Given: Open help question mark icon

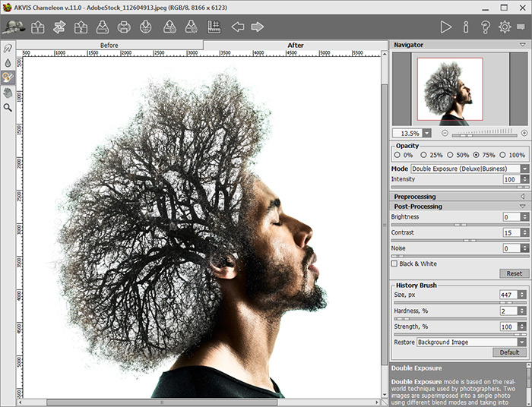Looking at the screenshot, I should point(486,27).
